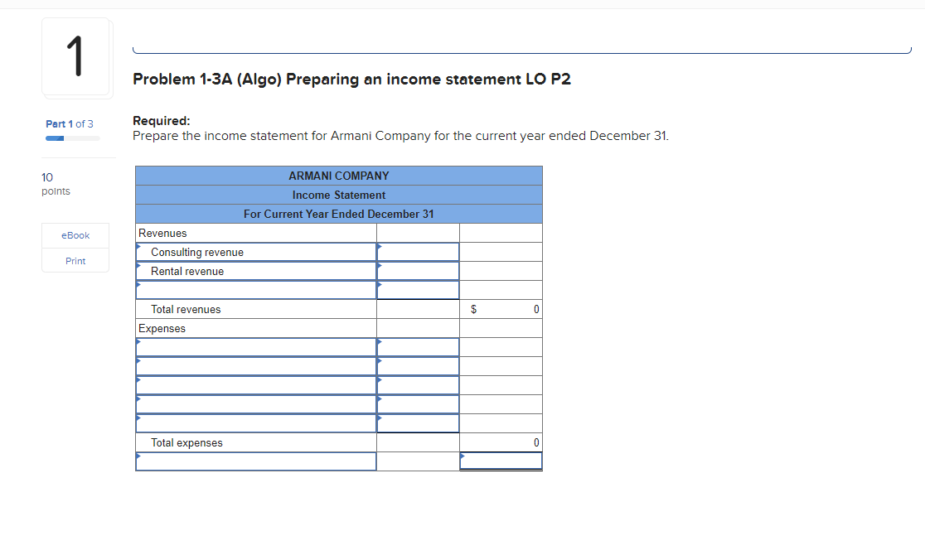Image resolution: width=925 pixels, height=560 pixels.
Task: Open the Consulting revenue label dropdown
Action: [x=254, y=252]
